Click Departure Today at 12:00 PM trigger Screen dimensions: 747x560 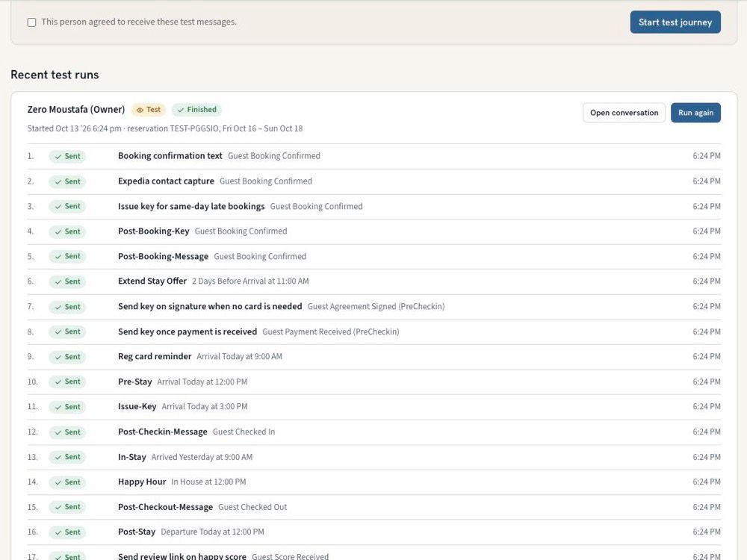pos(212,532)
